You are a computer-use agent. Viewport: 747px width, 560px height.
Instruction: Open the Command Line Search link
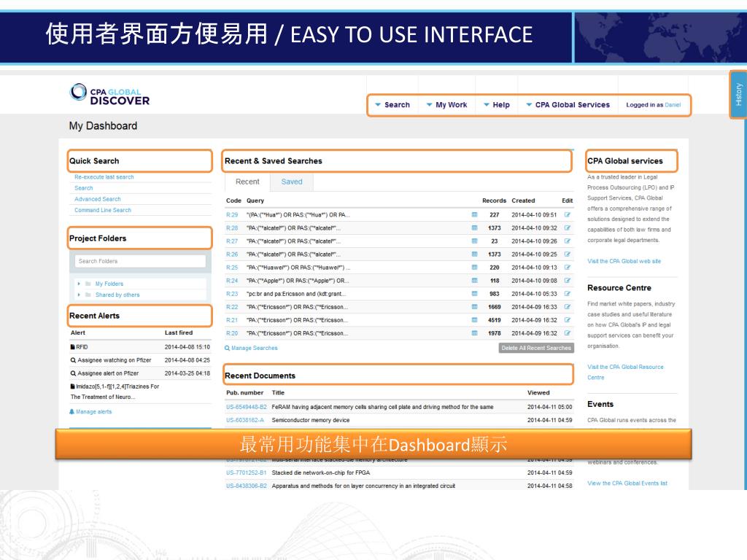click(x=102, y=210)
